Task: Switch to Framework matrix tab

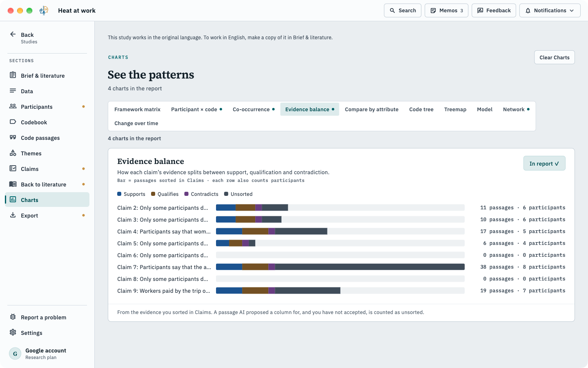Action: coord(137,109)
